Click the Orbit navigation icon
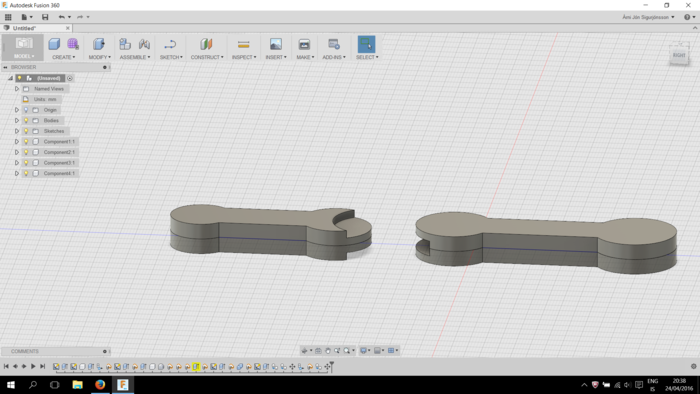Screen dimensions: 700x394 [x=304, y=351]
